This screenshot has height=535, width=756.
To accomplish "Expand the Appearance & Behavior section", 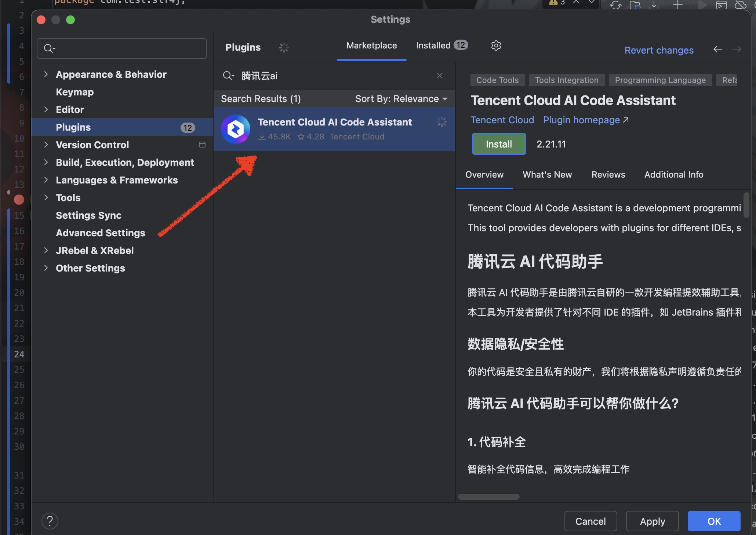I will pos(46,74).
